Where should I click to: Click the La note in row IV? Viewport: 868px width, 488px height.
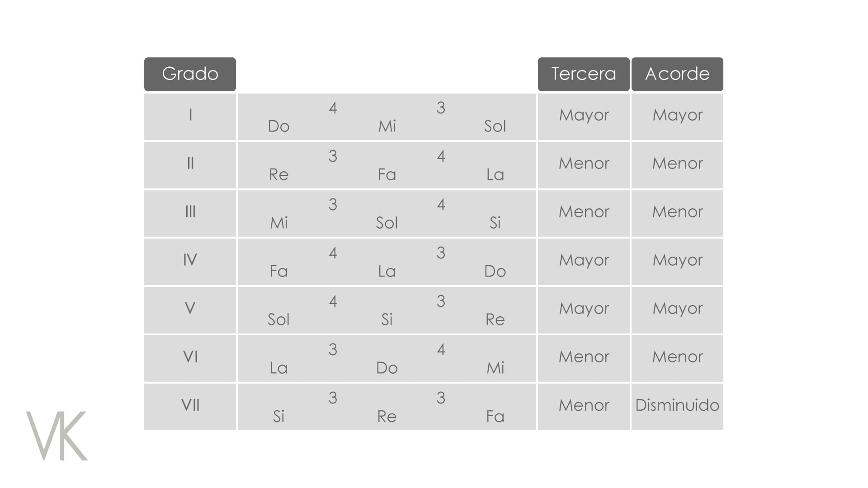click(387, 272)
